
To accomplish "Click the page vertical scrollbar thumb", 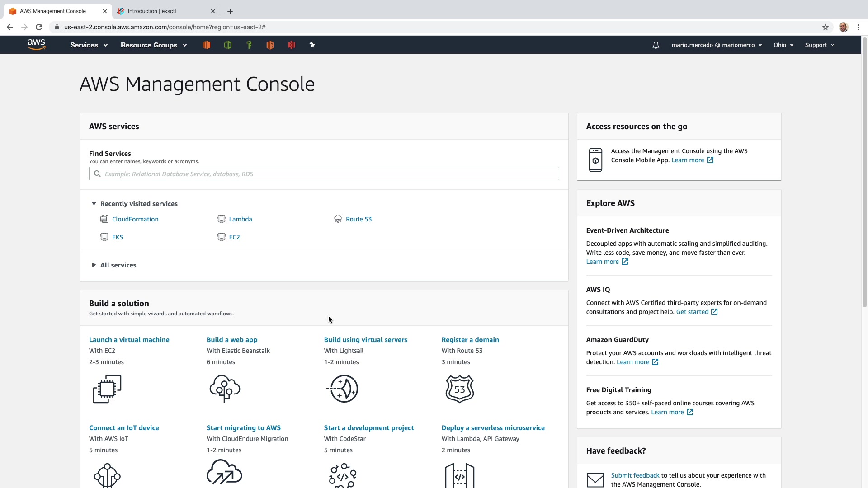I will [864, 172].
